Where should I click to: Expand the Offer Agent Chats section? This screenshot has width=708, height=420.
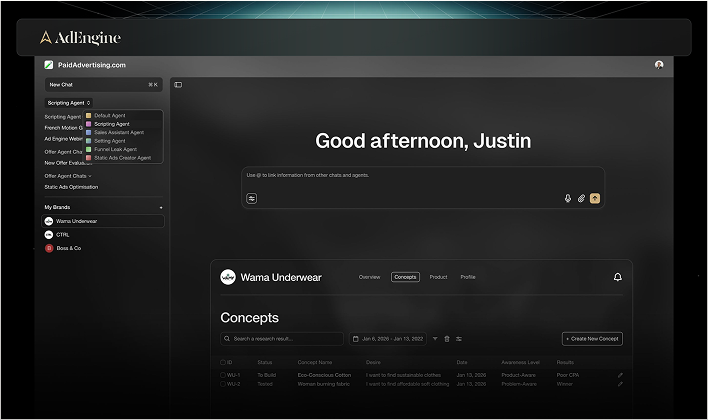click(68, 176)
